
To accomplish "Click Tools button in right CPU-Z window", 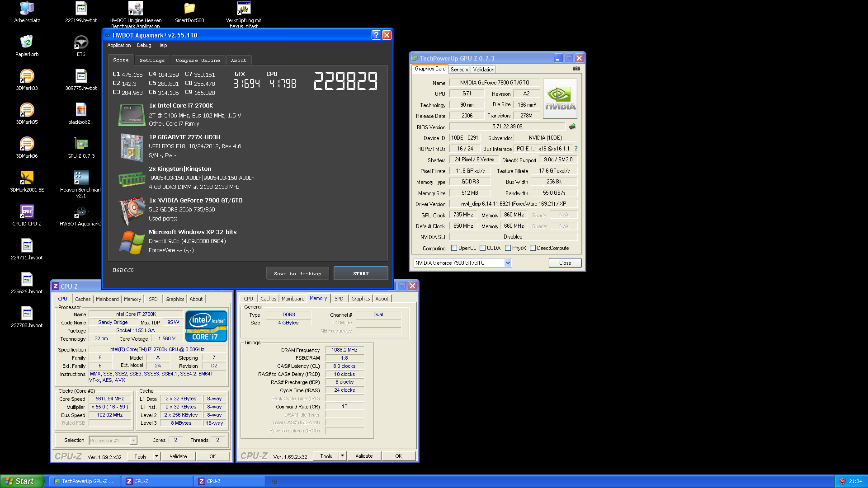I will point(326,456).
